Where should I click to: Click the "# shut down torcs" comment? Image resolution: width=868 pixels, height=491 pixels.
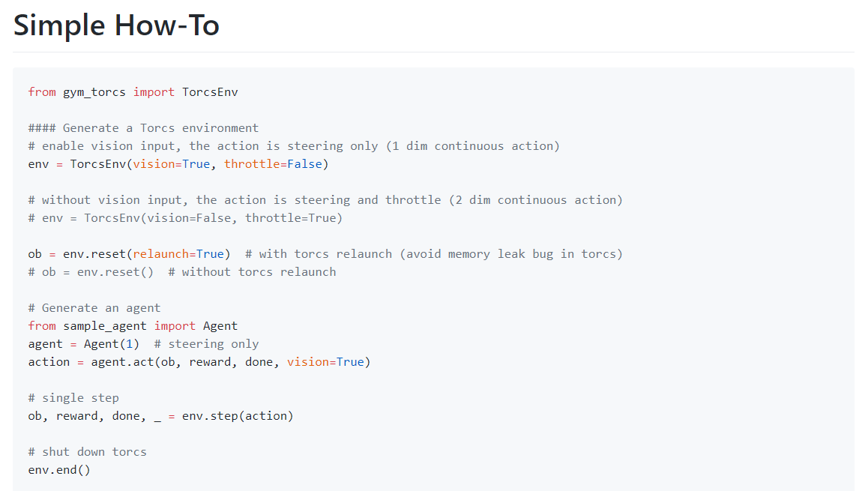pyautogui.click(x=88, y=452)
